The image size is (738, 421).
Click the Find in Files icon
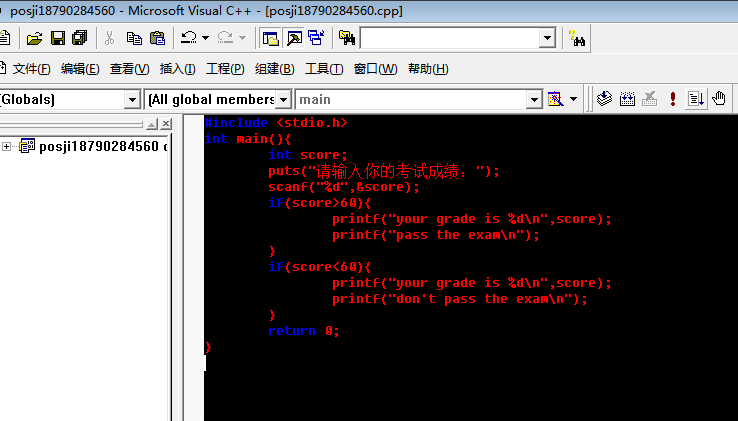347,38
